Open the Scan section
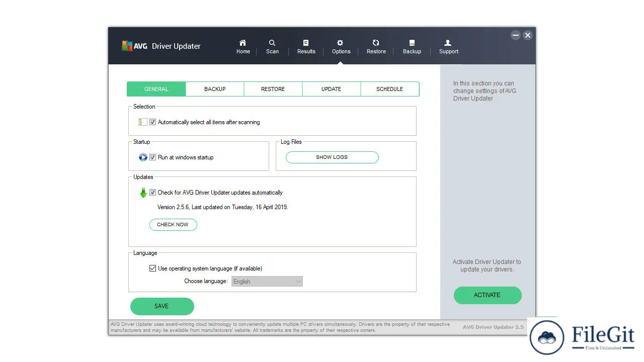644x362 pixels. click(x=272, y=47)
